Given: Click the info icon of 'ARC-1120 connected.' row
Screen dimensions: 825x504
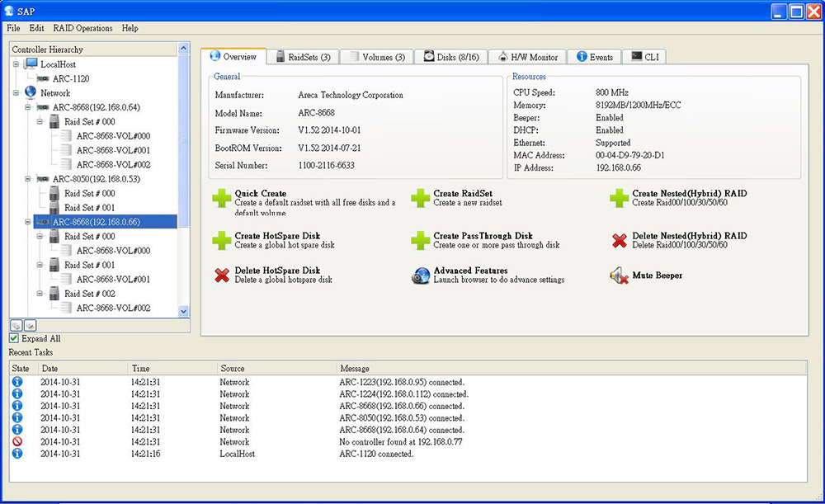Looking at the screenshot, I should [x=17, y=454].
